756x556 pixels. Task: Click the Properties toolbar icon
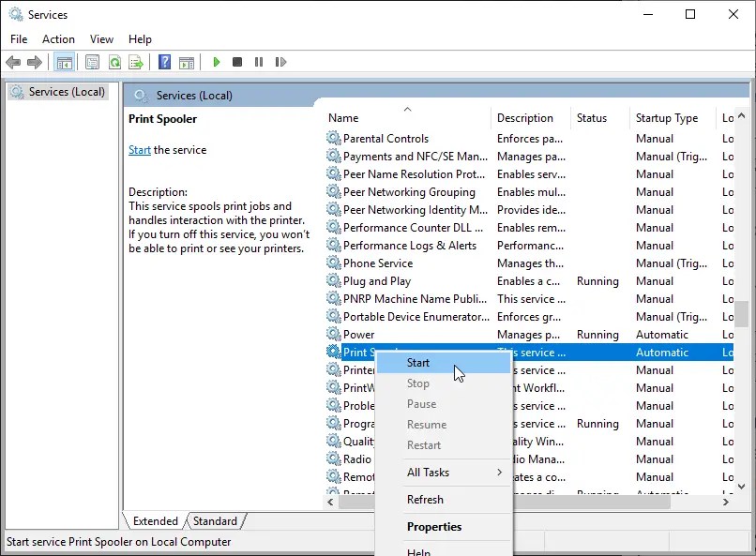coord(91,62)
